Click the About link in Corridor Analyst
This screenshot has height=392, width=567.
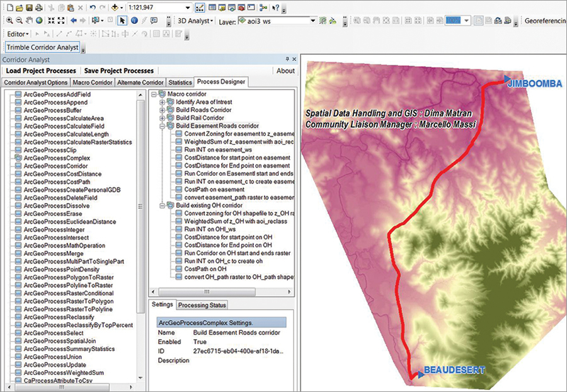[x=285, y=71]
